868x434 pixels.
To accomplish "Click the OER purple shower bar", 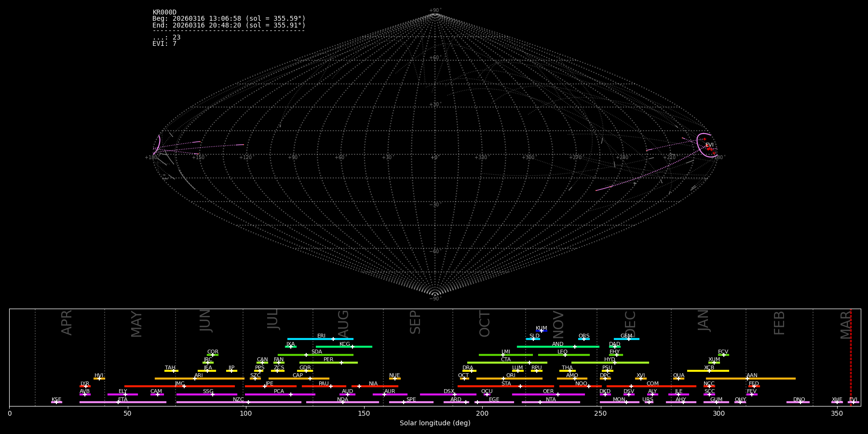I will (548, 394).
